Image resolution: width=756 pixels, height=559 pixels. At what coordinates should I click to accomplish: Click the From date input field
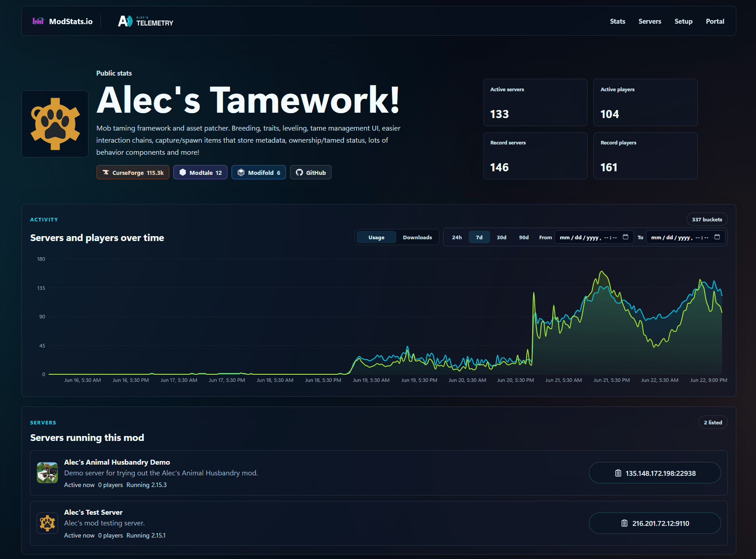pos(594,237)
